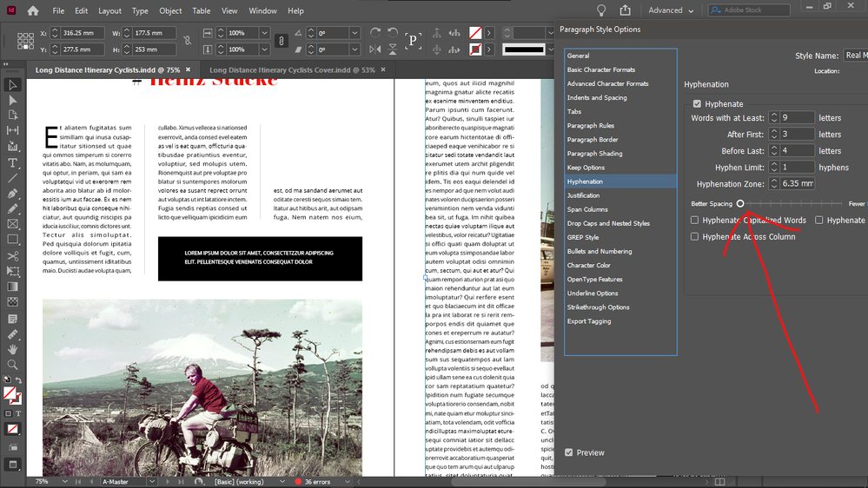
Task: Click the Home icon
Action: [32, 11]
